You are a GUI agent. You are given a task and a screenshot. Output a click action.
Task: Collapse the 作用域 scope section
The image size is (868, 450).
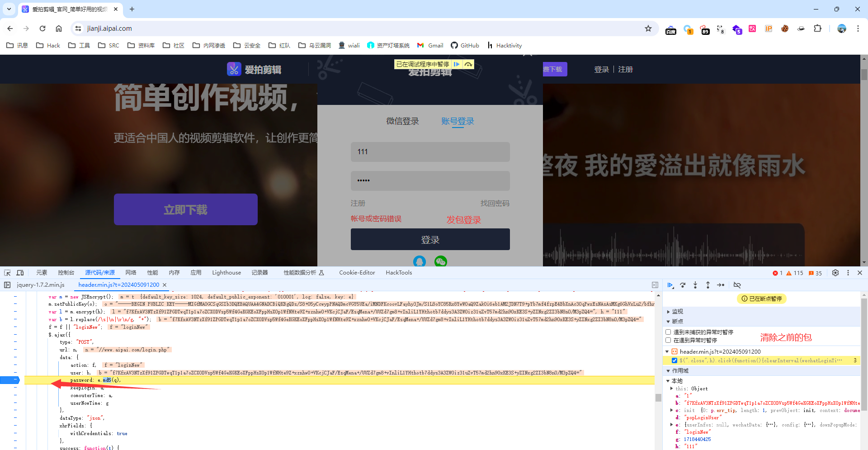click(x=669, y=371)
